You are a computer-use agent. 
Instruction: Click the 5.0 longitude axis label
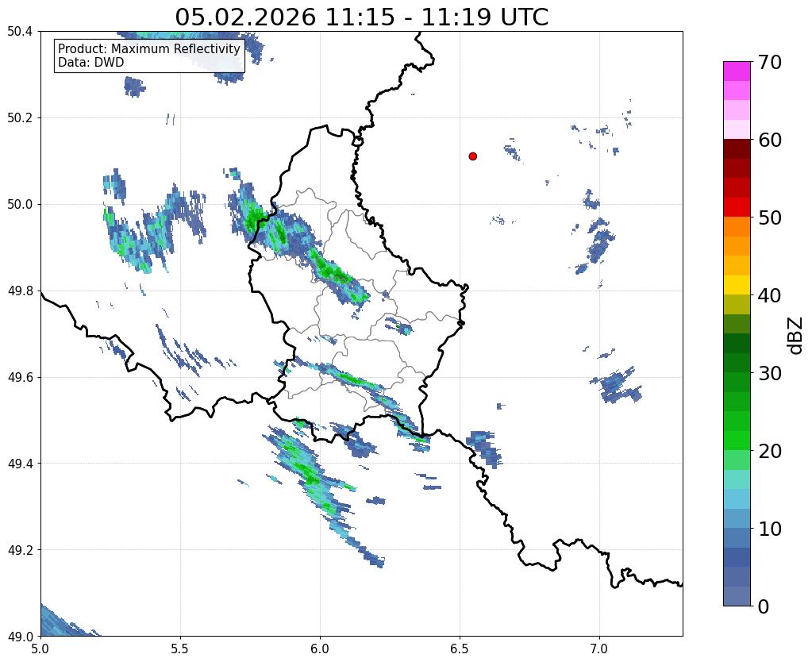(x=40, y=649)
